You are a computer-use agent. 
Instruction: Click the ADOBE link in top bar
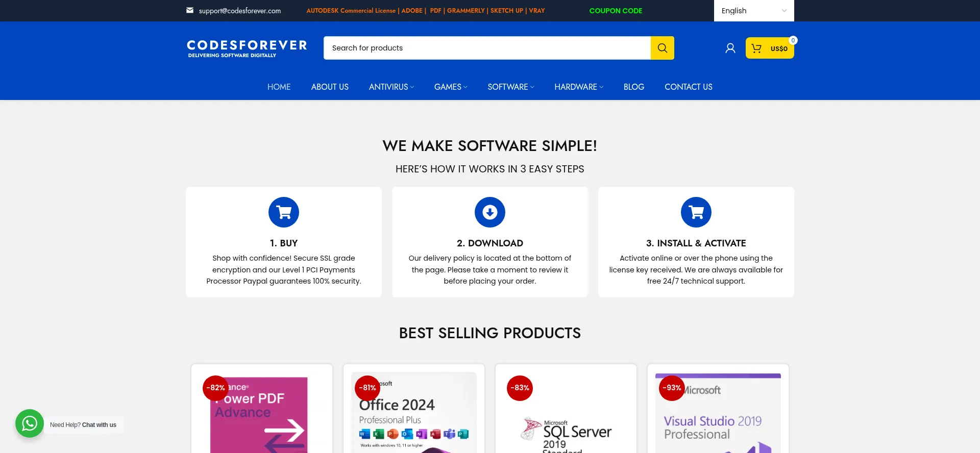[x=412, y=11]
